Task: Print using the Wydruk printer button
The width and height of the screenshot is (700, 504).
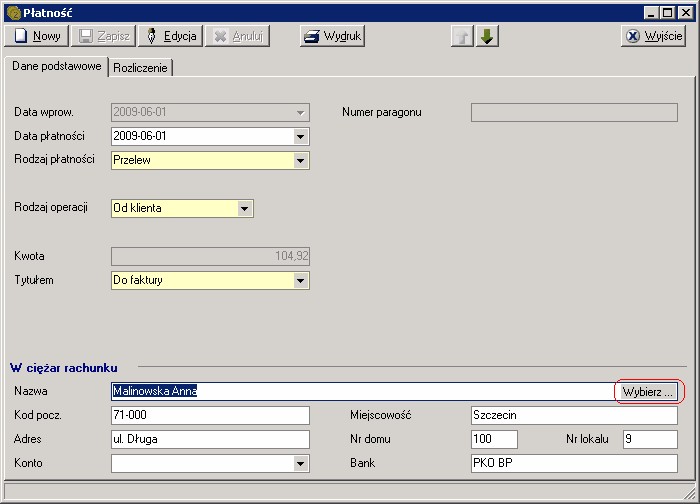Action: click(332, 36)
